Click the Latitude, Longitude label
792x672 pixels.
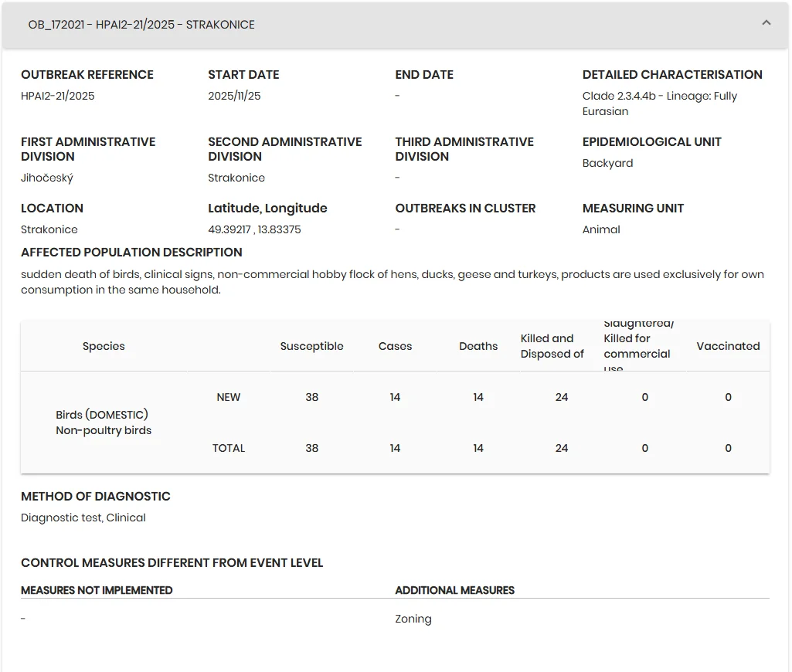coord(267,209)
